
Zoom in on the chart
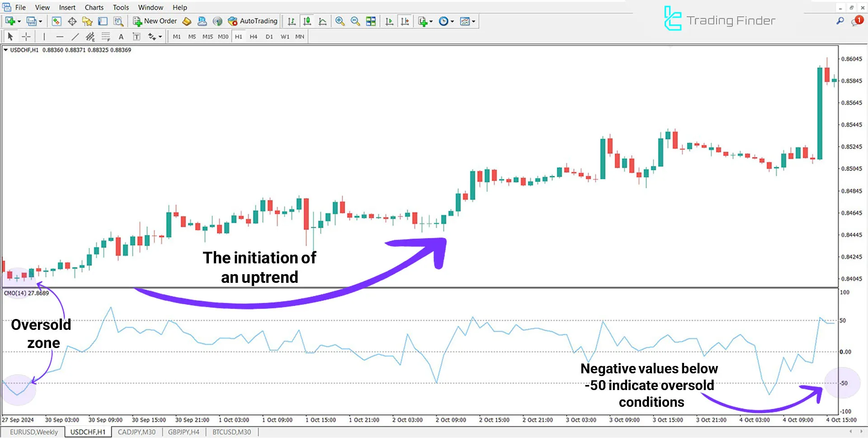[340, 21]
